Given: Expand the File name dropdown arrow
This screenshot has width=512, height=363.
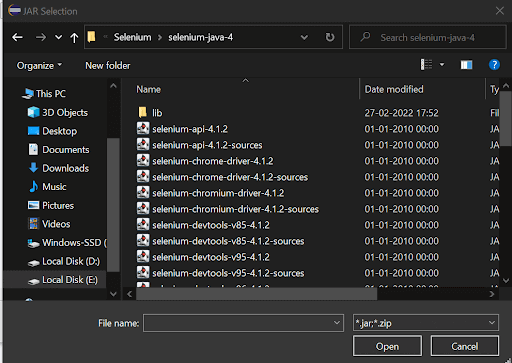Looking at the screenshot, I should (x=337, y=323).
